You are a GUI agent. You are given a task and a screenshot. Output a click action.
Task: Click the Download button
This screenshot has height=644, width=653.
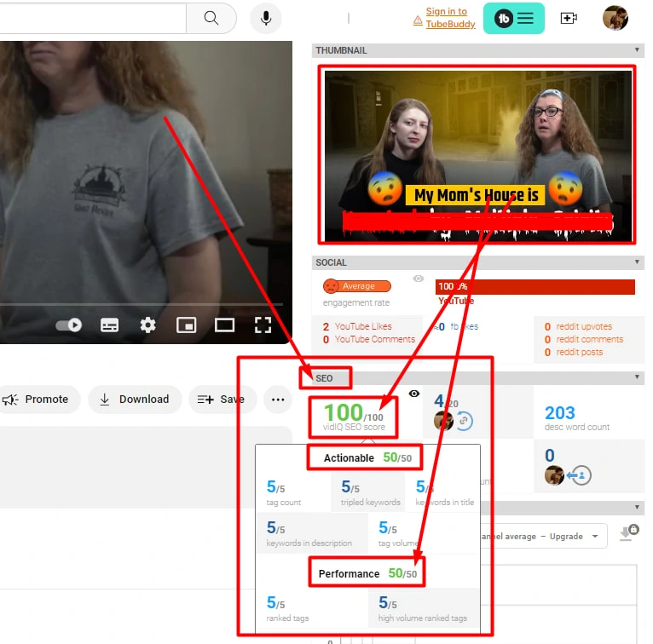pos(134,399)
